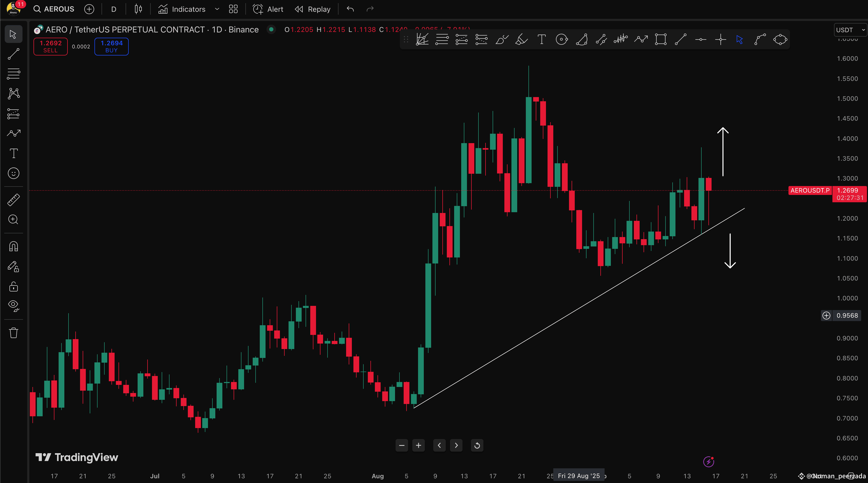Open the emoji icons tool in sidebar
Screen dimensions: 868x483
coord(14,173)
